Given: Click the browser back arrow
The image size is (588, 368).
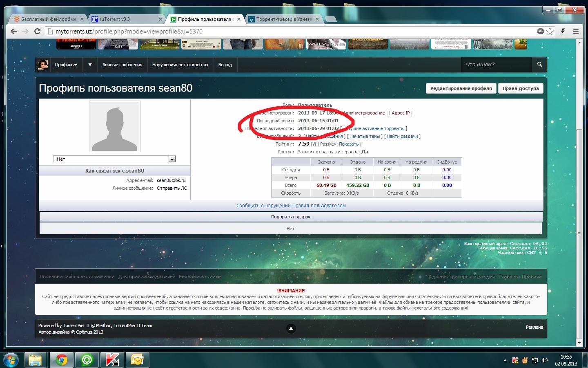Looking at the screenshot, I should [x=13, y=31].
